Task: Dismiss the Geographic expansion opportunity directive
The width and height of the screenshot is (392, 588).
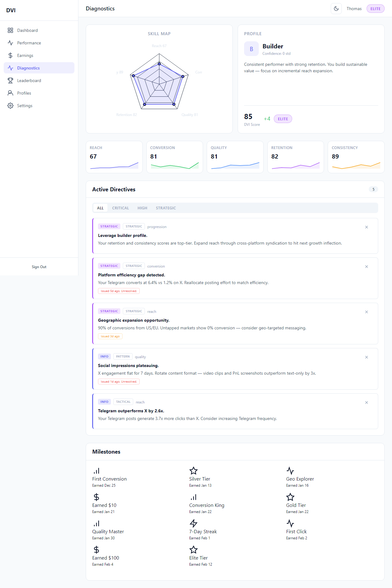Action: point(367,312)
